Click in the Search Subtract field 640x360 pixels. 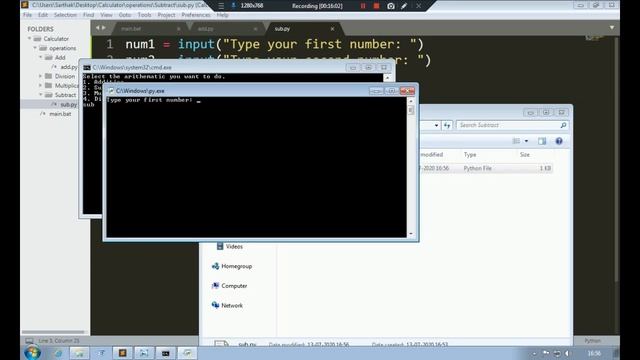tap(507, 125)
